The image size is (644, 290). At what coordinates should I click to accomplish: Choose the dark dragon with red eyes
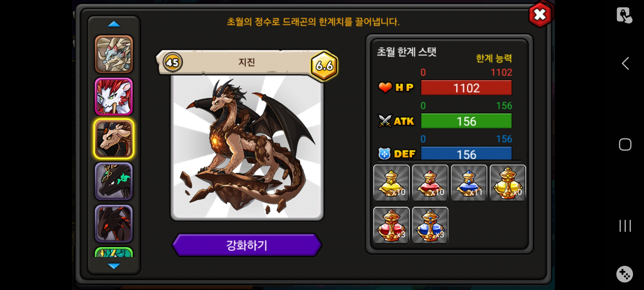tap(114, 224)
